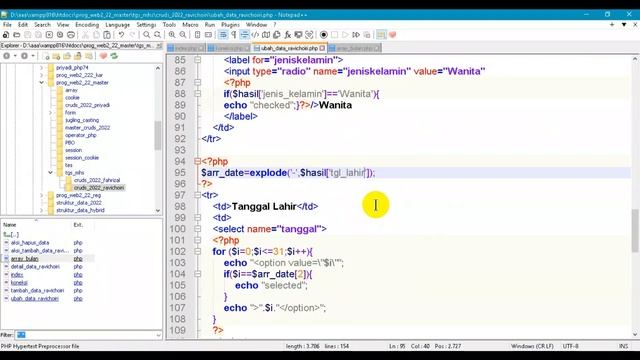
Task: Expand the form folder
Action: [50, 113]
